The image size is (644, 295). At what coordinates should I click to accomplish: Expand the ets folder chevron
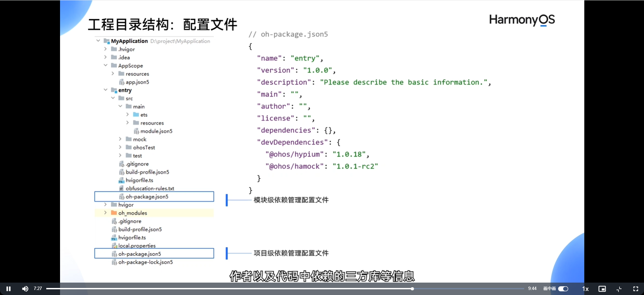(127, 114)
